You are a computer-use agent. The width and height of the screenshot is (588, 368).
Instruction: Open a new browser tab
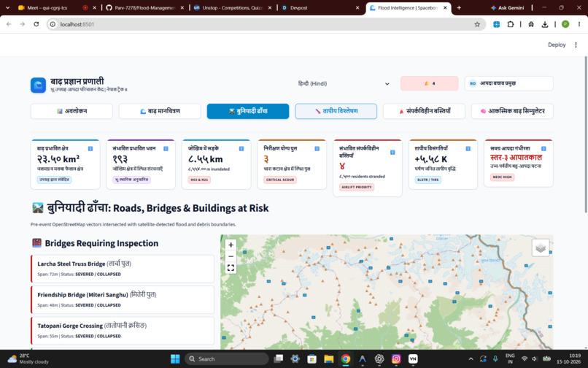click(459, 7)
